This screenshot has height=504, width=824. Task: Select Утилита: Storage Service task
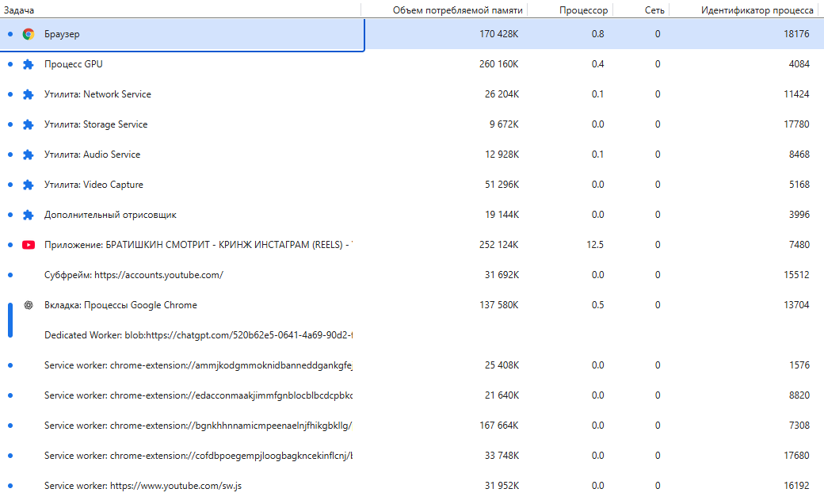pyautogui.click(x=412, y=124)
